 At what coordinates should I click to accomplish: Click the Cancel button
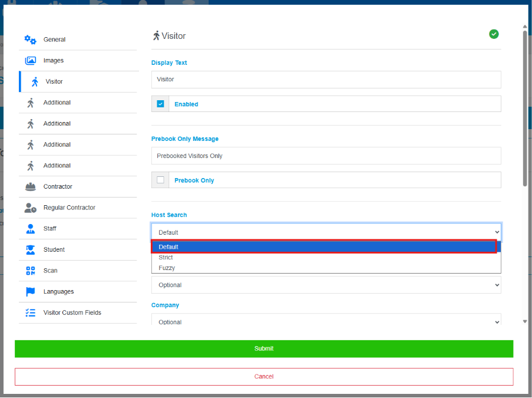coord(264,377)
